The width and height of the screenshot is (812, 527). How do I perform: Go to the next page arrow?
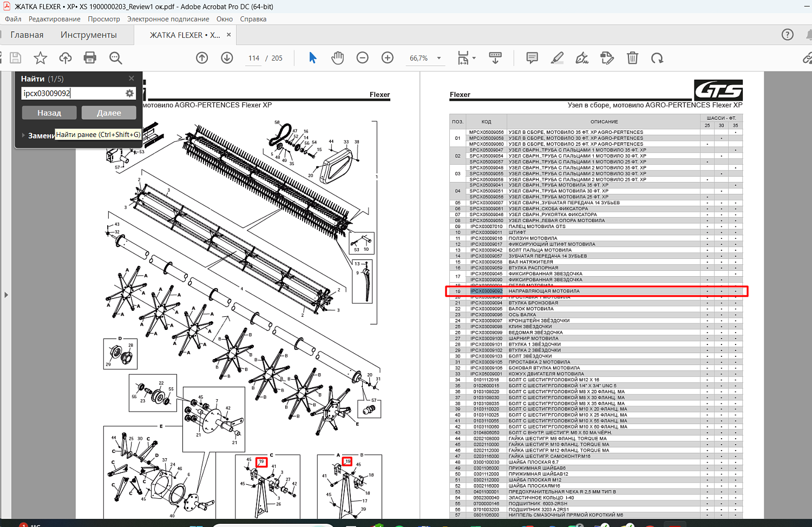coord(227,58)
